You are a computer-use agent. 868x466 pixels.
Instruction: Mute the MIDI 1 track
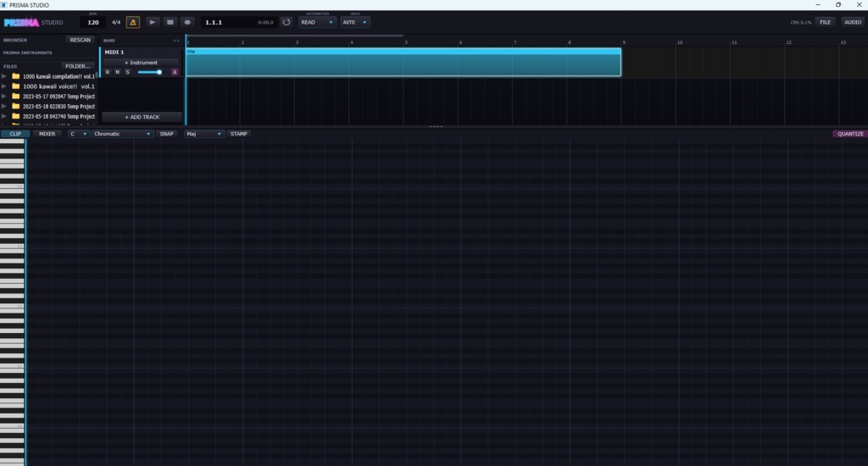click(x=117, y=72)
